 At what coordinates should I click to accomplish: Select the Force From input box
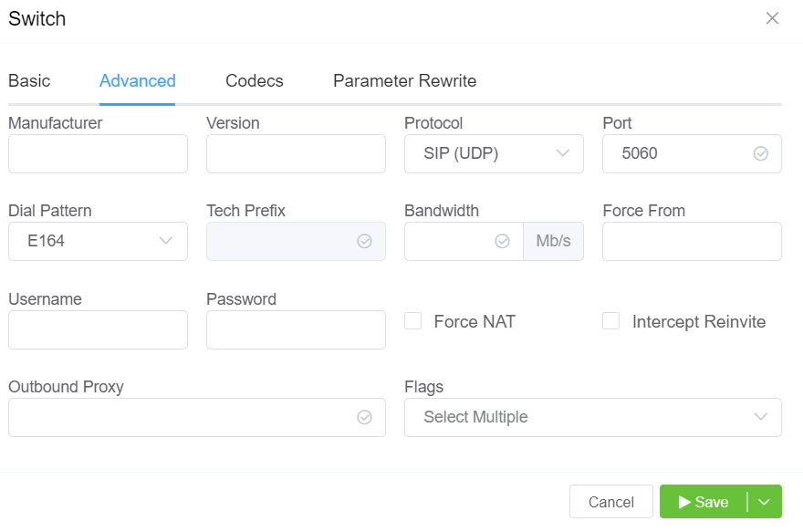[x=692, y=241]
